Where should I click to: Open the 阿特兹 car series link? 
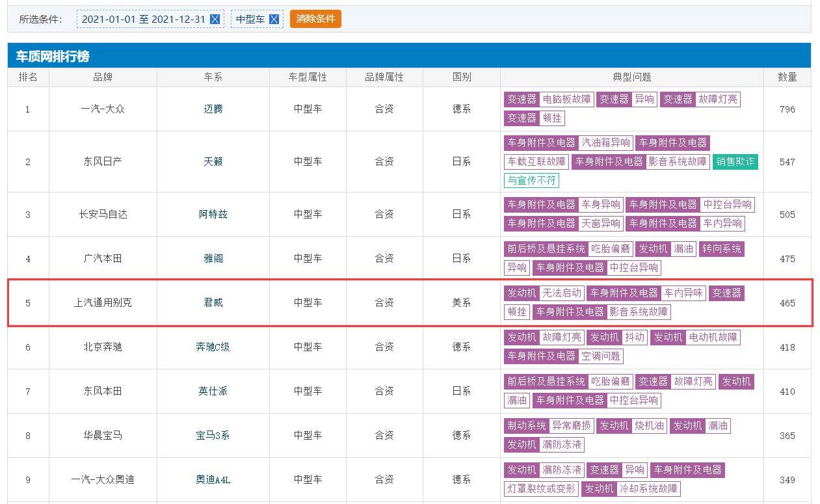213,214
